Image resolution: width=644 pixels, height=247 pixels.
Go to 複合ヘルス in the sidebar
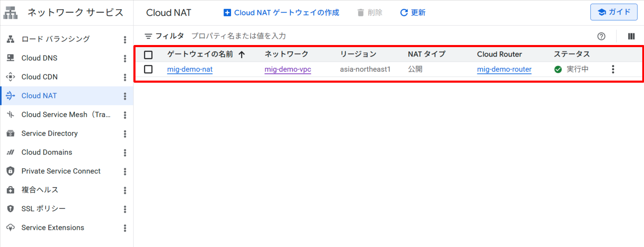(x=40, y=190)
